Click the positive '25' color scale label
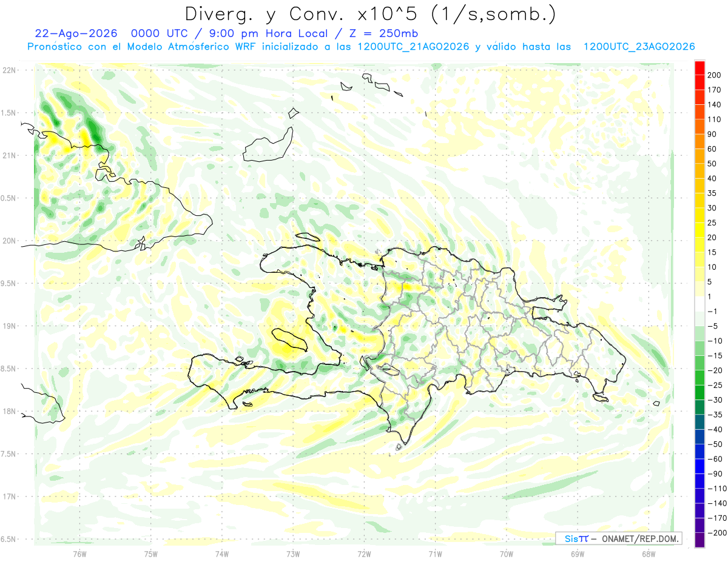 click(x=713, y=222)
